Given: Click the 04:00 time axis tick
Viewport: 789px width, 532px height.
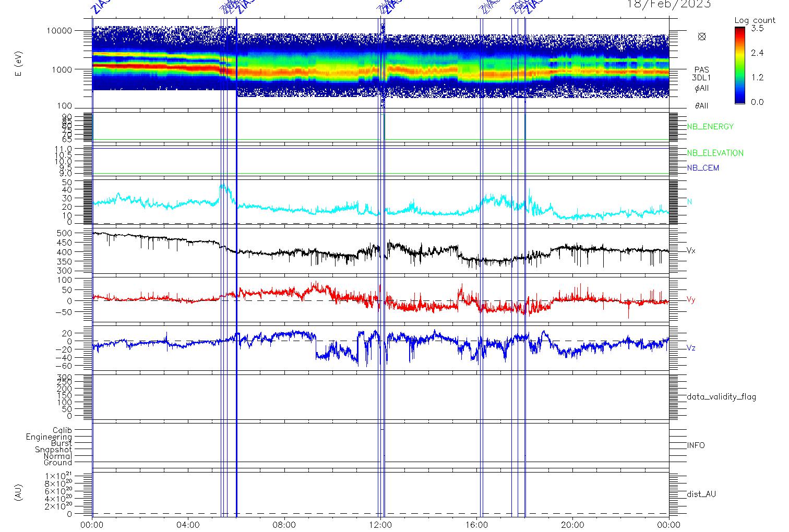Looking at the screenshot, I should pos(188,525).
